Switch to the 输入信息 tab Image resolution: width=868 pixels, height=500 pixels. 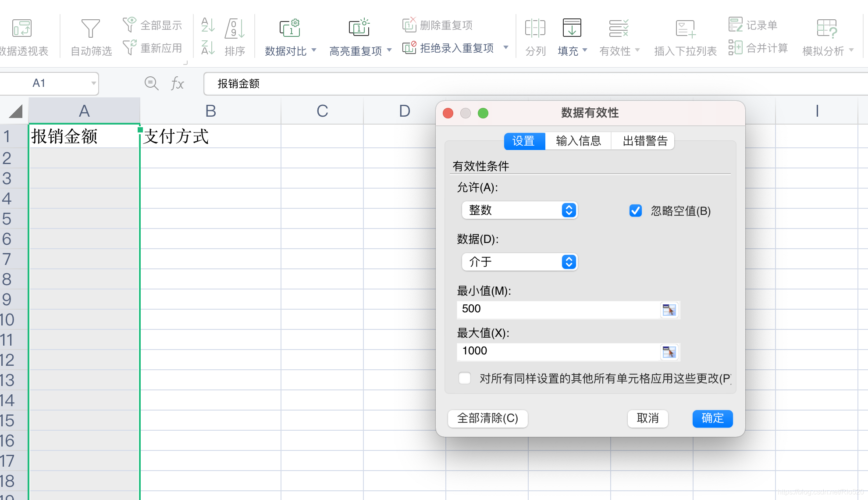coord(578,141)
